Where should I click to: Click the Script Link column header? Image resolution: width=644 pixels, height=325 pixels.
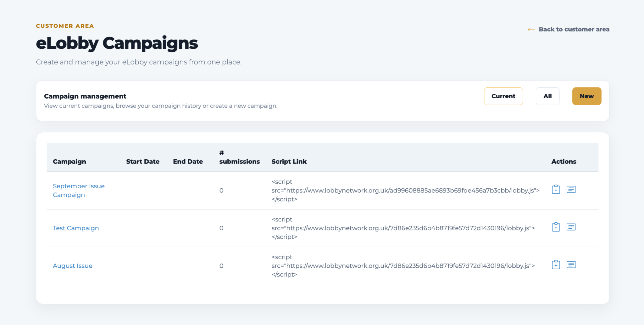click(x=289, y=162)
